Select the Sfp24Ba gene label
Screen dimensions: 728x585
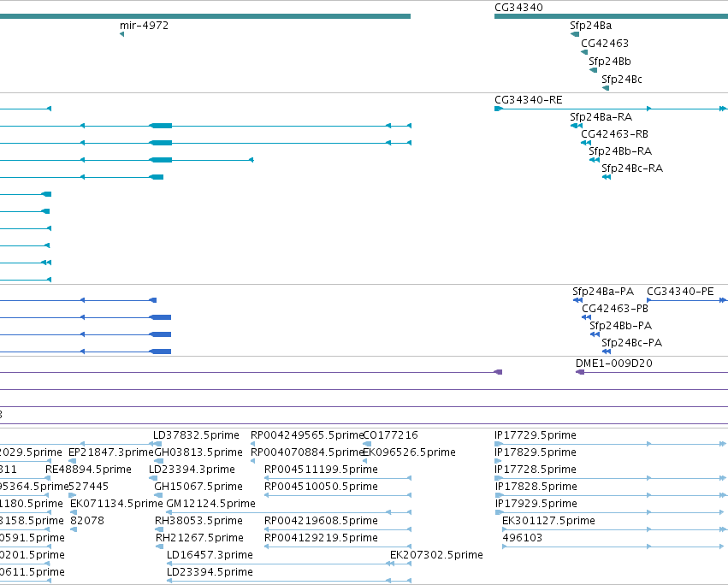tap(590, 26)
